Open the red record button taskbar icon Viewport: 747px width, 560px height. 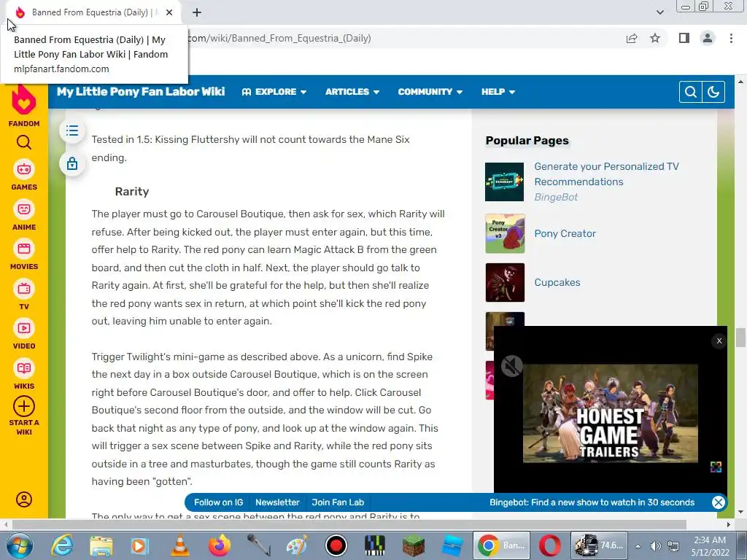(x=336, y=545)
